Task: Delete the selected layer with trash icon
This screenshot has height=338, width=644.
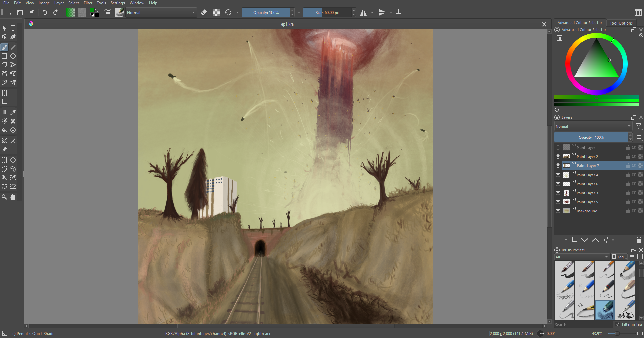Action: tap(639, 240)
